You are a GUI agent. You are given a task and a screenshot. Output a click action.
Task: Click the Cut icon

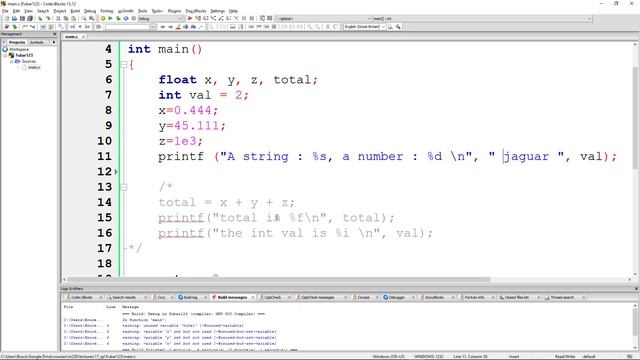pos(58,18)
